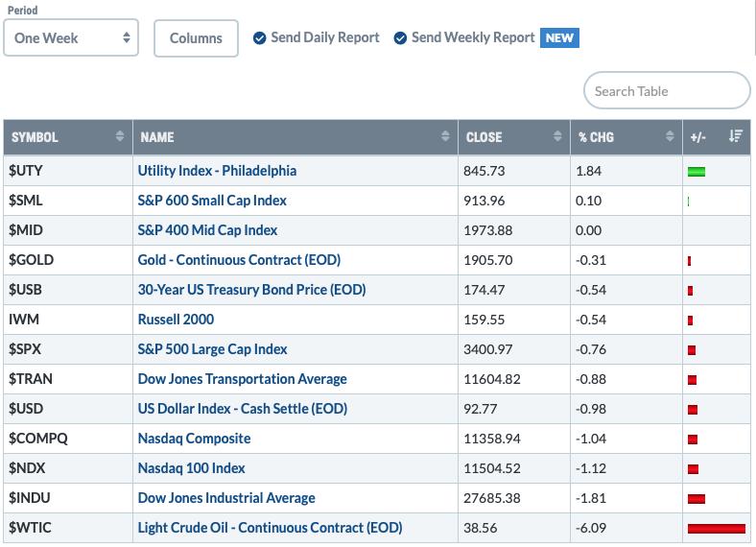Open Nasdaq Composite link
The height and width of the screenshot is (547, 756).
tap(194, 439)
